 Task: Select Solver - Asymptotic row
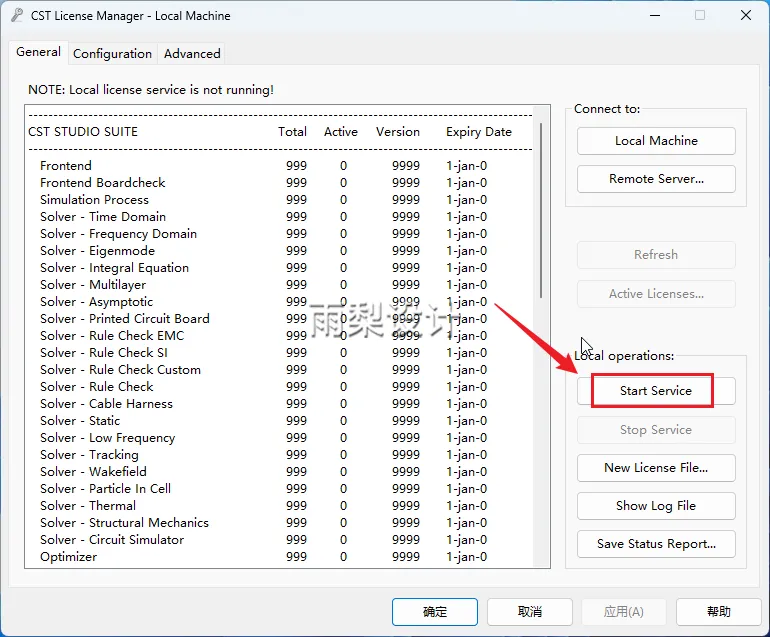263,302
